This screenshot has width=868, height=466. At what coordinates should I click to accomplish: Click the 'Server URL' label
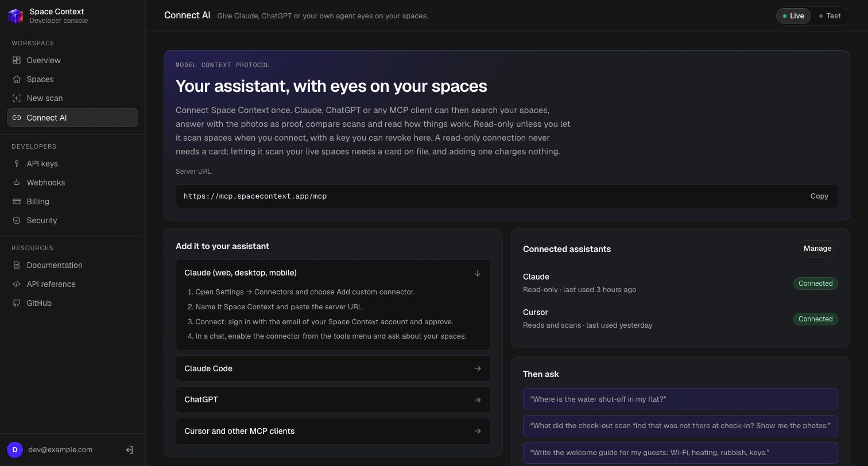193,172
